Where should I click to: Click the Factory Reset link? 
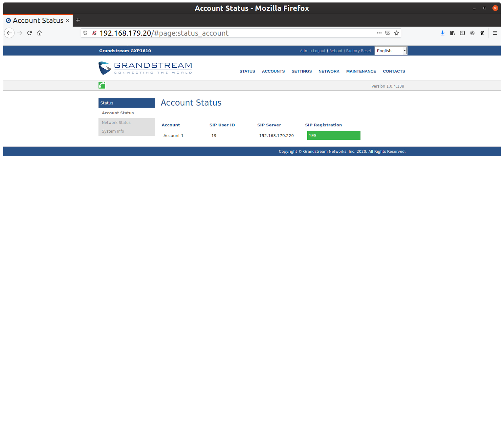[x=358, y=51]
